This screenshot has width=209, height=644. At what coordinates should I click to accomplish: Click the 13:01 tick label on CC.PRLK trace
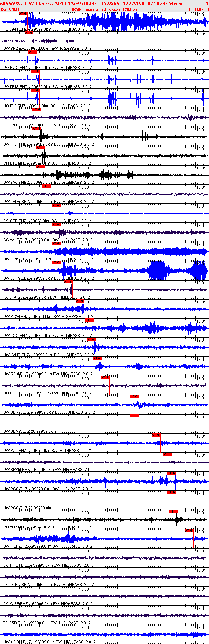click(x=201, y=551)
